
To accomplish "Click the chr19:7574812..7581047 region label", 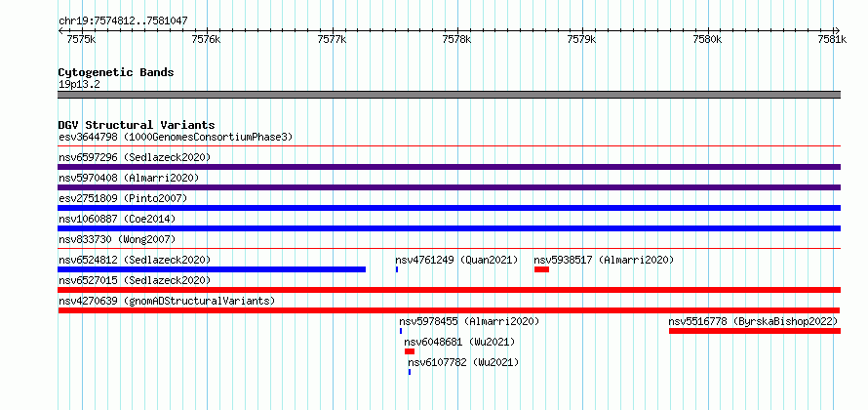I will click(123, 21).
